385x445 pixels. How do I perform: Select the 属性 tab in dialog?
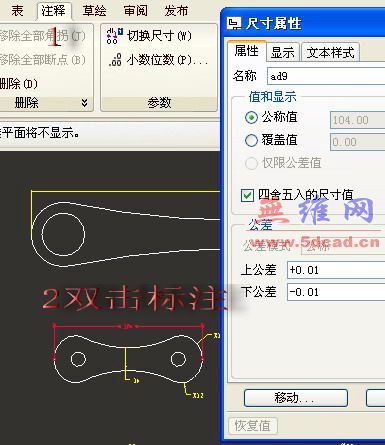(x=247, y=51)
